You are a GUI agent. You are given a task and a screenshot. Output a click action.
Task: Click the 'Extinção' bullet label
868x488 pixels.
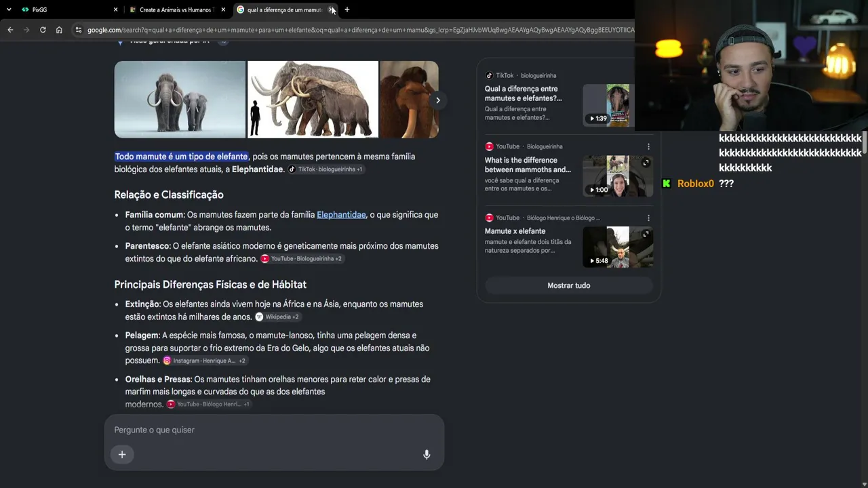pos(142,304)
